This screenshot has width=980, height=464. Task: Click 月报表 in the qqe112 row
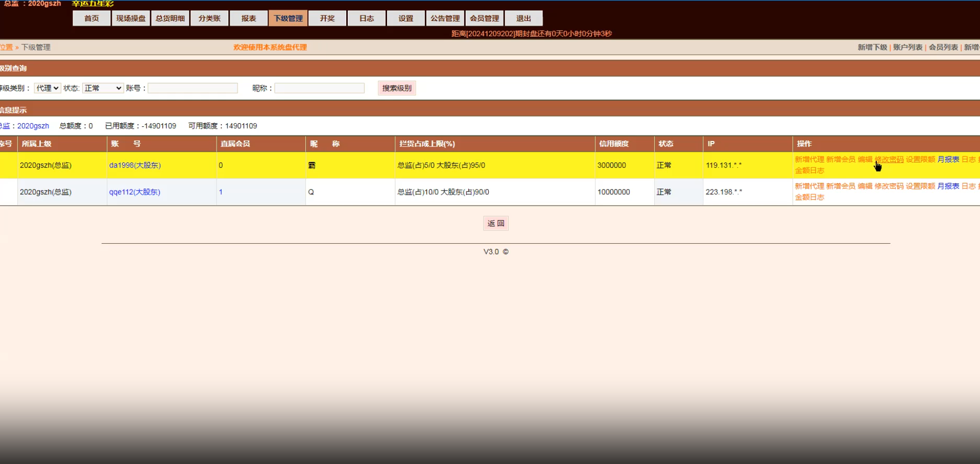[x=948, y=186]
